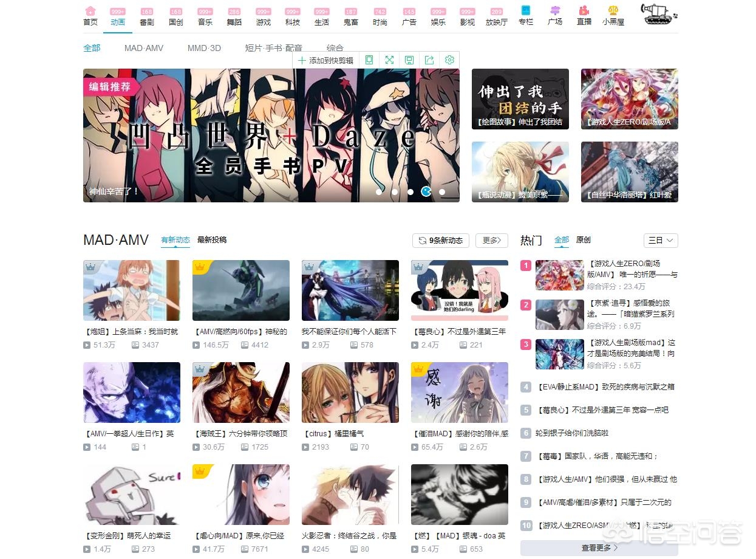Open the 舞蹈 category menu
This screenshot has height=559, width=756.
[234, 17]
